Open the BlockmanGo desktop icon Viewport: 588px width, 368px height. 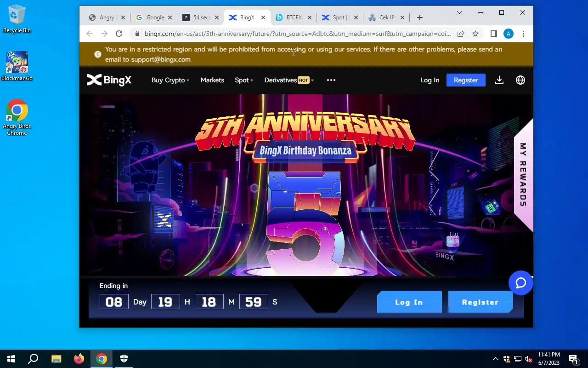click(17, 66)
